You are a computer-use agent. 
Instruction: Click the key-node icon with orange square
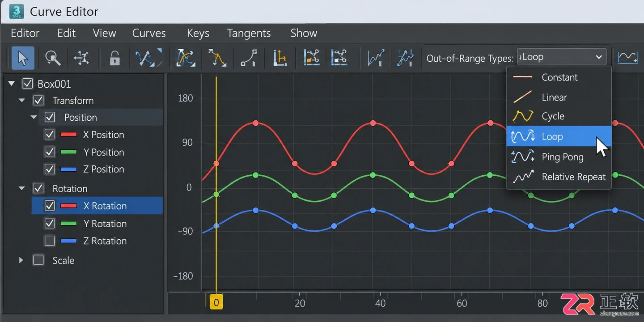point(311,58)
